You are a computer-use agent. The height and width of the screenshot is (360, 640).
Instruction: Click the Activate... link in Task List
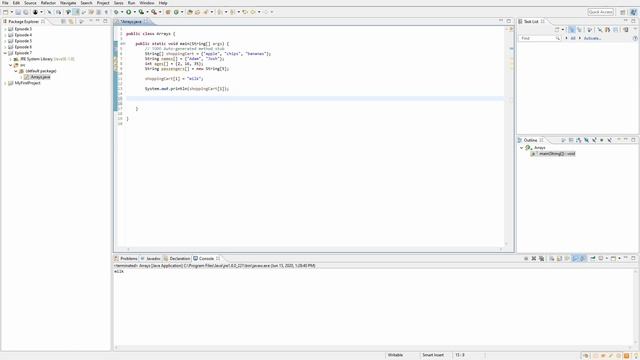click(x=592, y=38)
